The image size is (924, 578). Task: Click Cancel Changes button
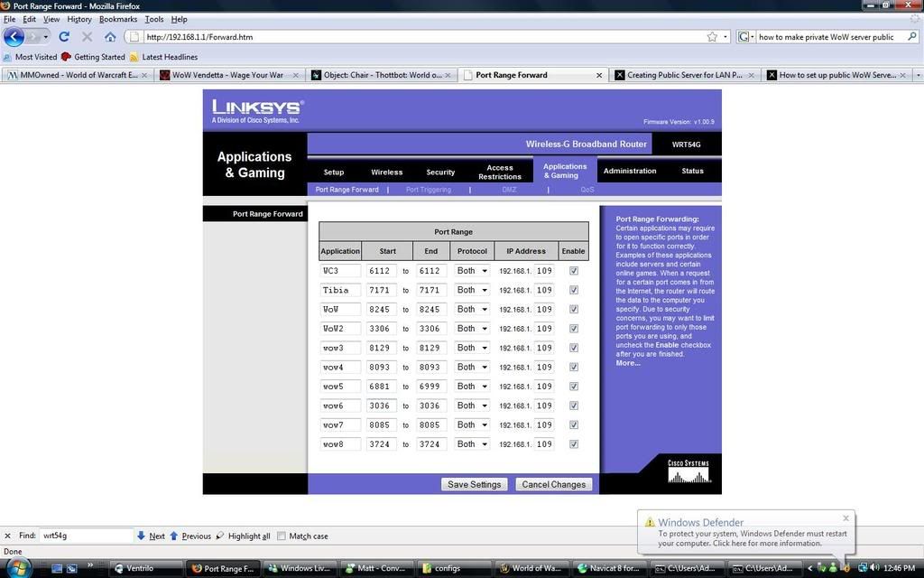pyautogui.click(x=553, y=484)
